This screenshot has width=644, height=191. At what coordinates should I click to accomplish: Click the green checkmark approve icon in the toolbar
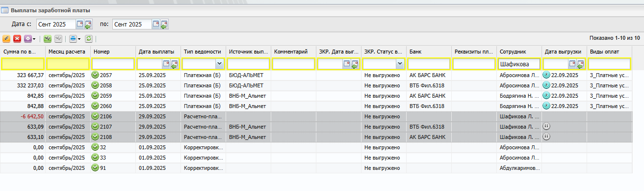(47, 38)
